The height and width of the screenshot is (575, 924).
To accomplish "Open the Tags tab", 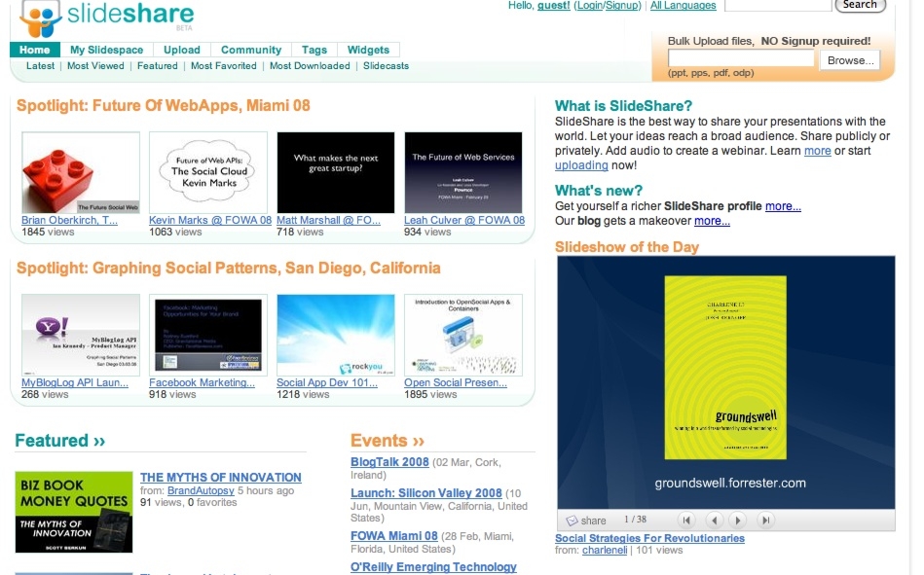I will [314, 50].
